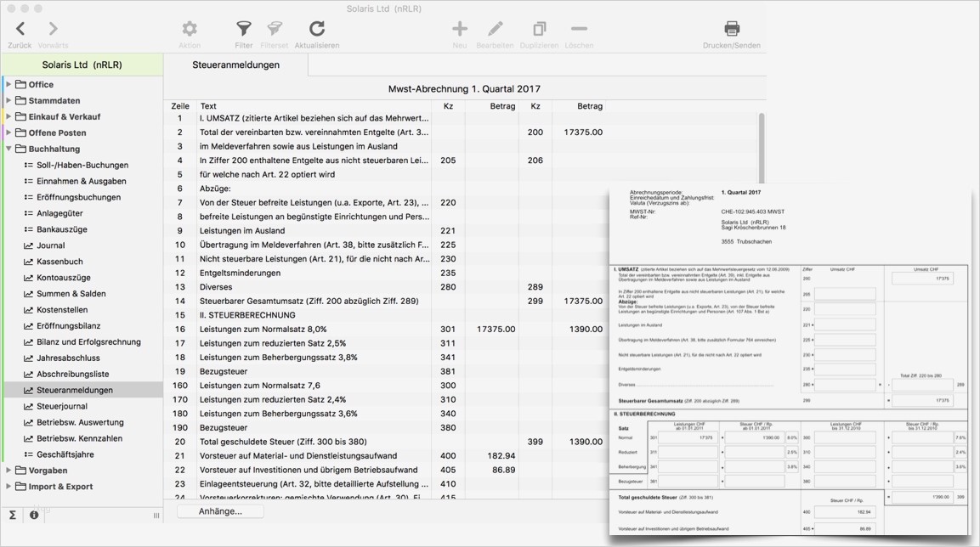The height and width of the screenshot is (547, 980).
Task: Open Eröffnungsbilanz report
Action: [x=68, y=326]
